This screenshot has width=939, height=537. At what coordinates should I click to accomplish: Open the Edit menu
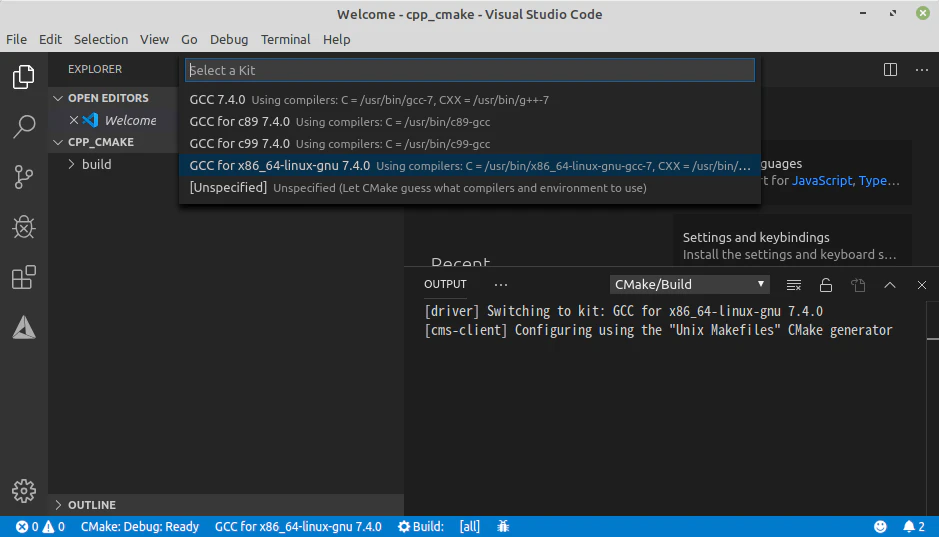[x=50, y=40]
